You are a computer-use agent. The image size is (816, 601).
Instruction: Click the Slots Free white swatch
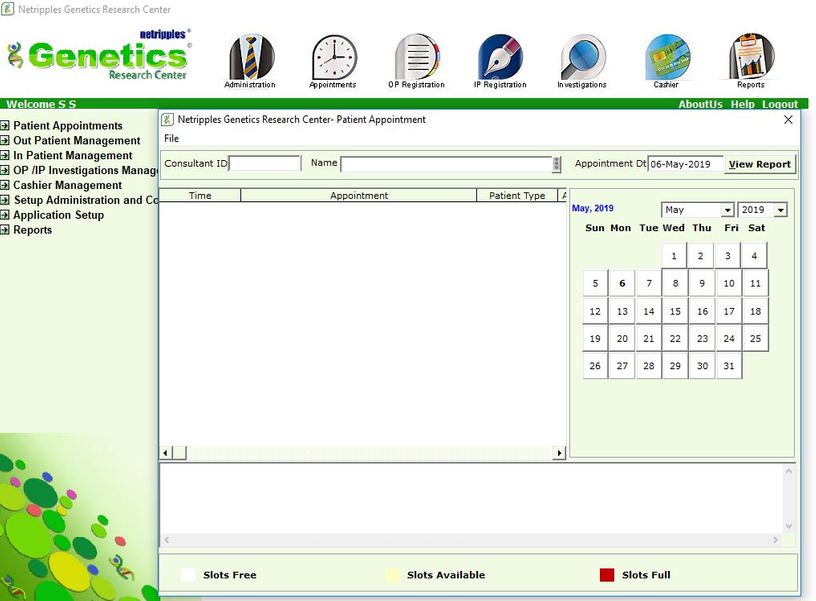(x=188, y=575)
